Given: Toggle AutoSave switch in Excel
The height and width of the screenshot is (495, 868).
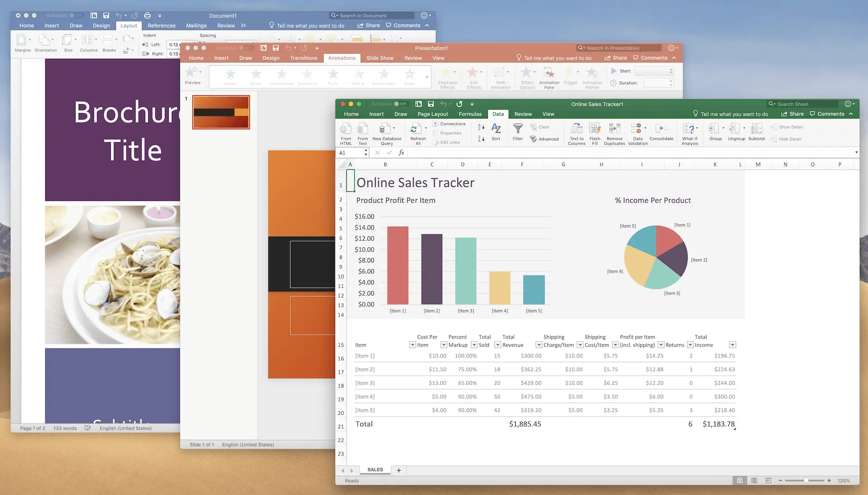Looking at the screenshot, I should (x=401, y=104).
